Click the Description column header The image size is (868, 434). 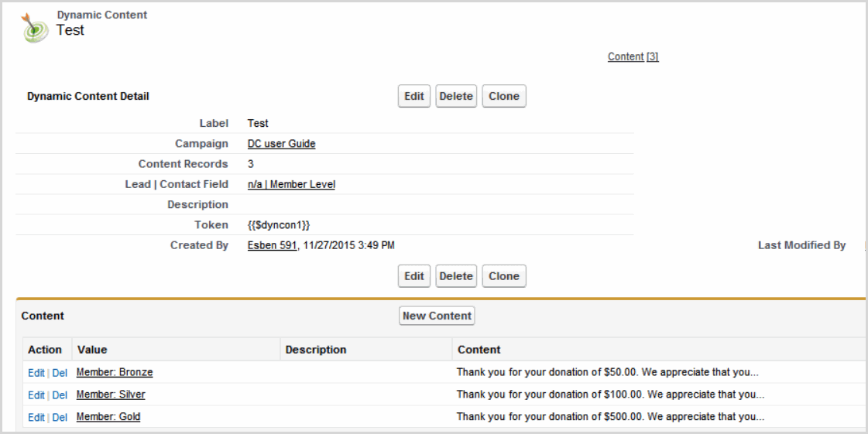coord(316,350)
